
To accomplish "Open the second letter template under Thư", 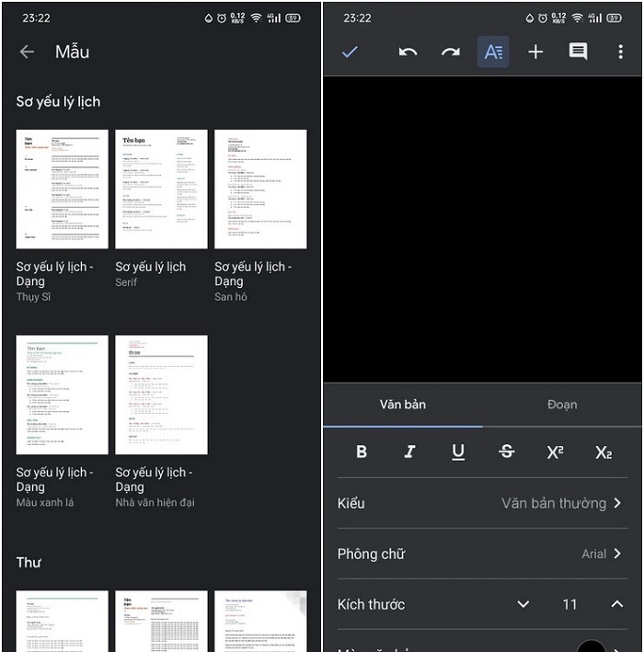I will click(x=161, y=622).
